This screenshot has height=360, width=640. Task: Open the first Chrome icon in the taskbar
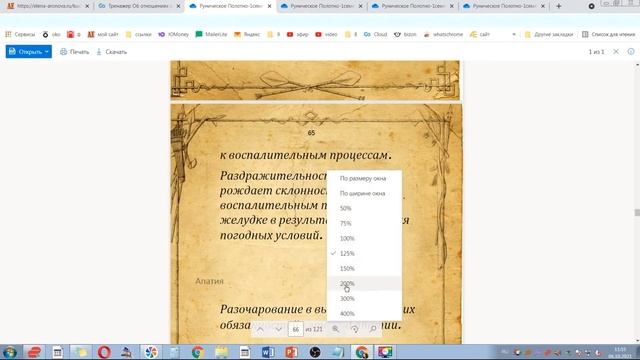198,352
